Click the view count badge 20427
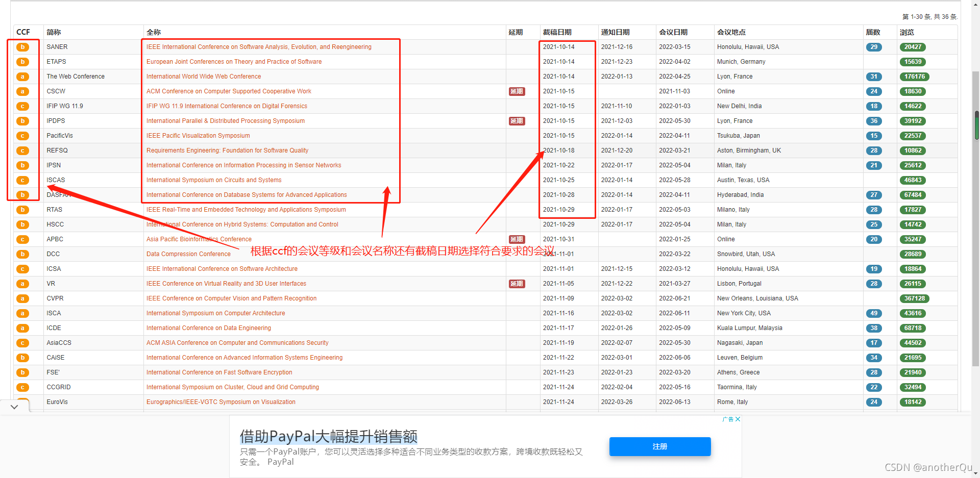The height and width of the screenshot is (478, 980). (x=913, y=47)
